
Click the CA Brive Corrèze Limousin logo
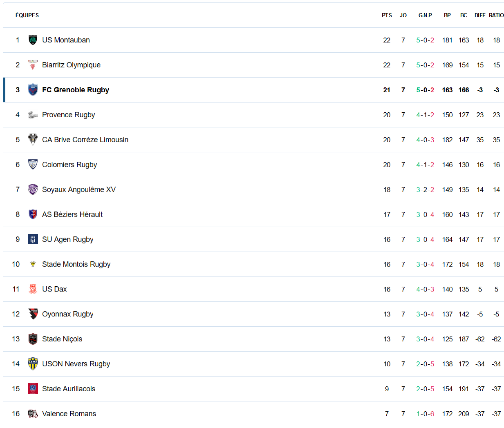(x=33, y=140)
